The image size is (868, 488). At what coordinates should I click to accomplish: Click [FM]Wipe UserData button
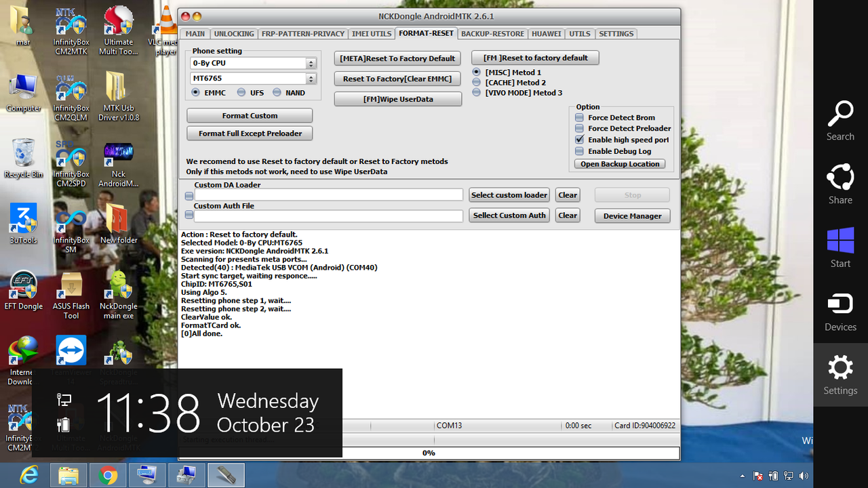397,99
